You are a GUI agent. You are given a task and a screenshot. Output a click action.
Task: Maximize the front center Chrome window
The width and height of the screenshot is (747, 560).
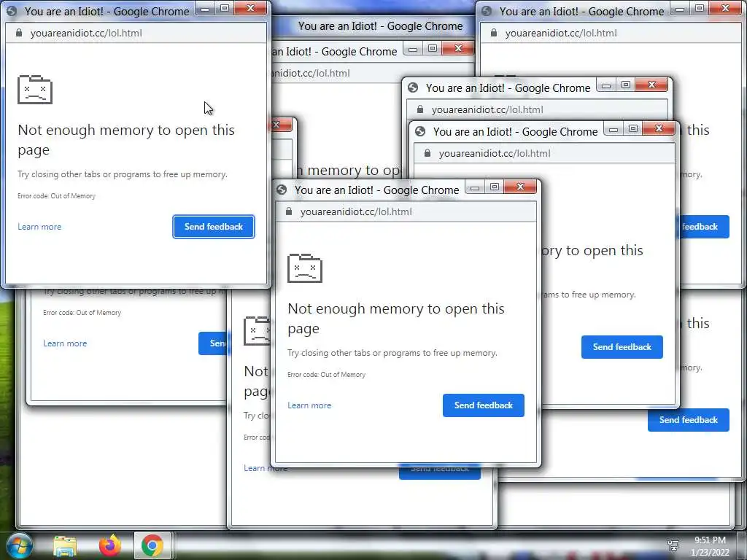tap(495, 187)
